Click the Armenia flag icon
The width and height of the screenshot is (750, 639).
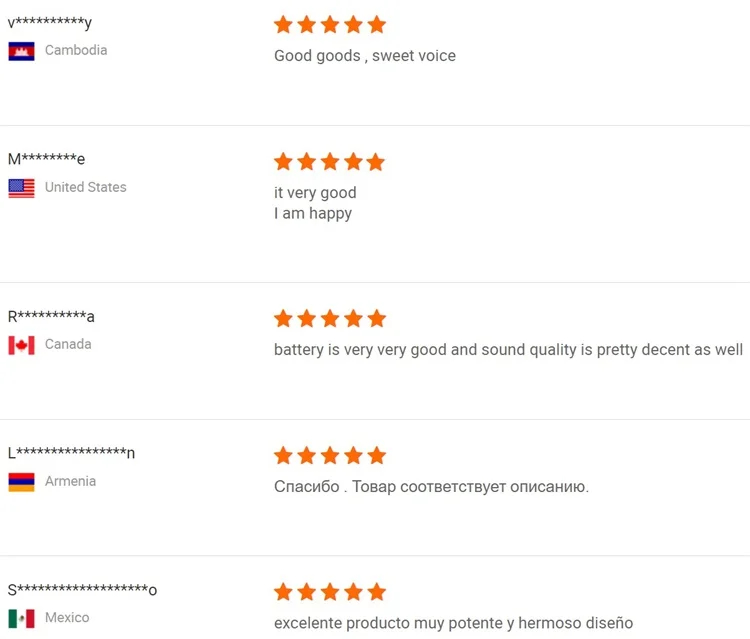click(x=21, y=482)
